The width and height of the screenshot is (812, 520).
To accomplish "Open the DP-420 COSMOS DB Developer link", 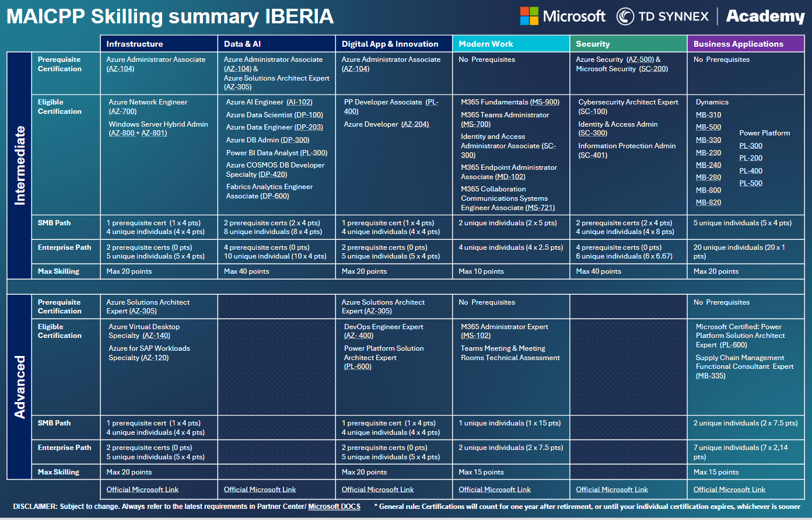I will pos(273,175).
